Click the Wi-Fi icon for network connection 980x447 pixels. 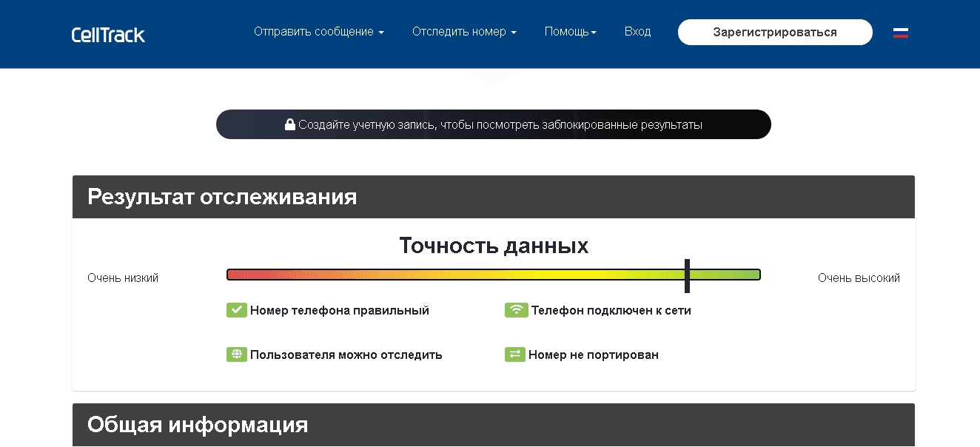[515, 310]
